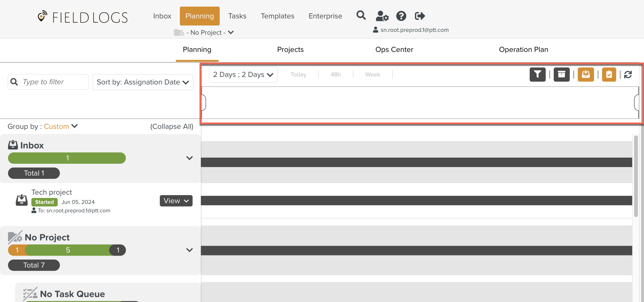Open the 2 Days ; 2 Days dropdown
The image size is (644, 302).
(x=243, y=75)
